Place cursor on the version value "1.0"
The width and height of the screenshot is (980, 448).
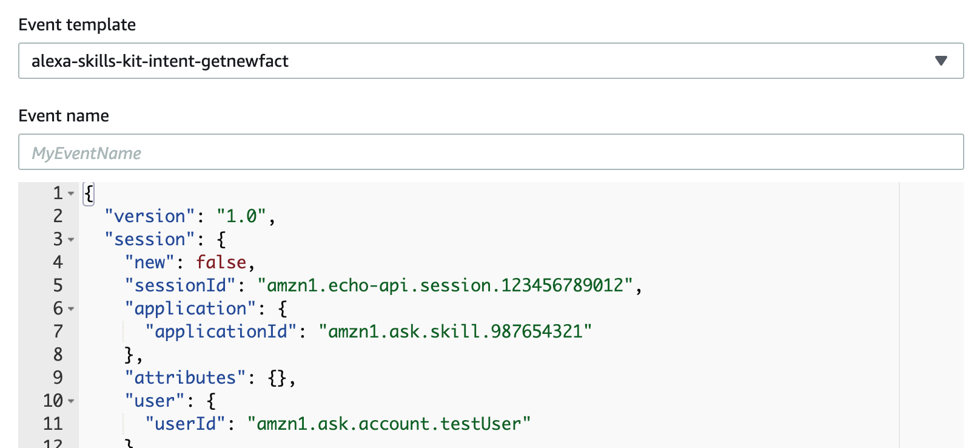click(x=243, y=216)
